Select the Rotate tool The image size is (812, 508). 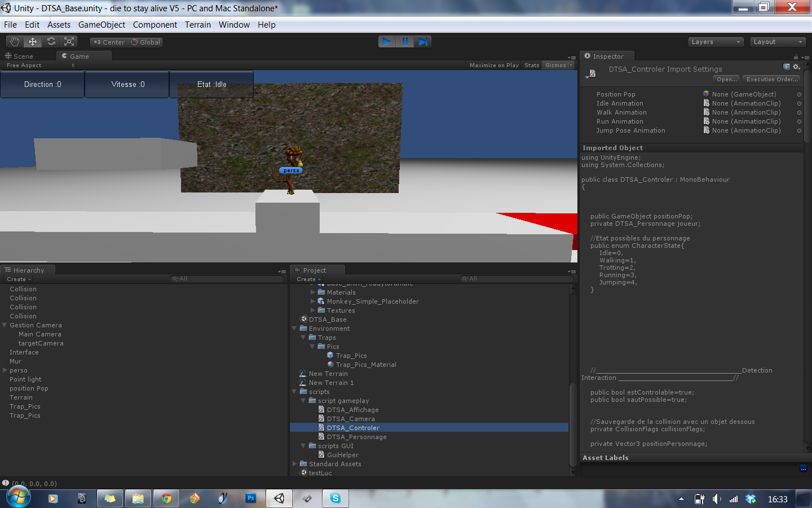coord(51,42)
